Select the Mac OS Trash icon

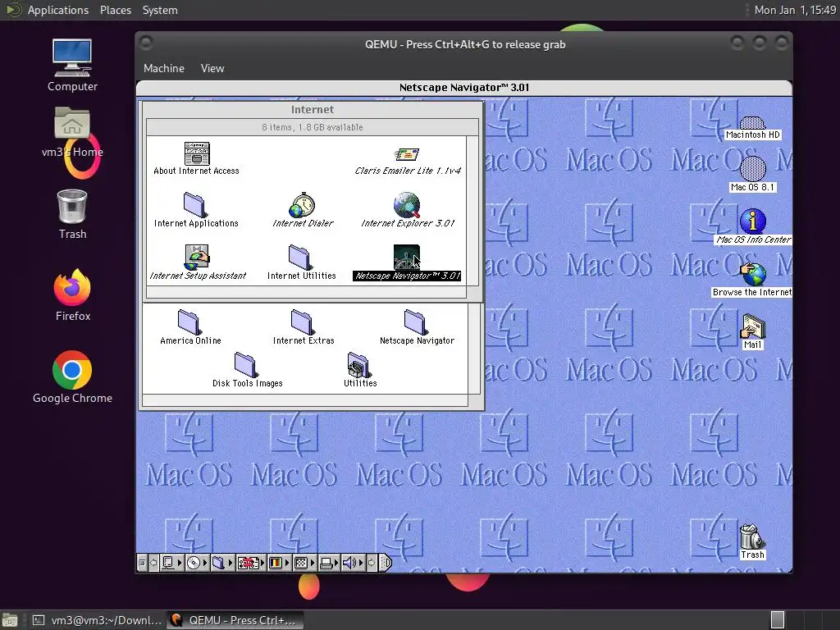tap(751, 536)
